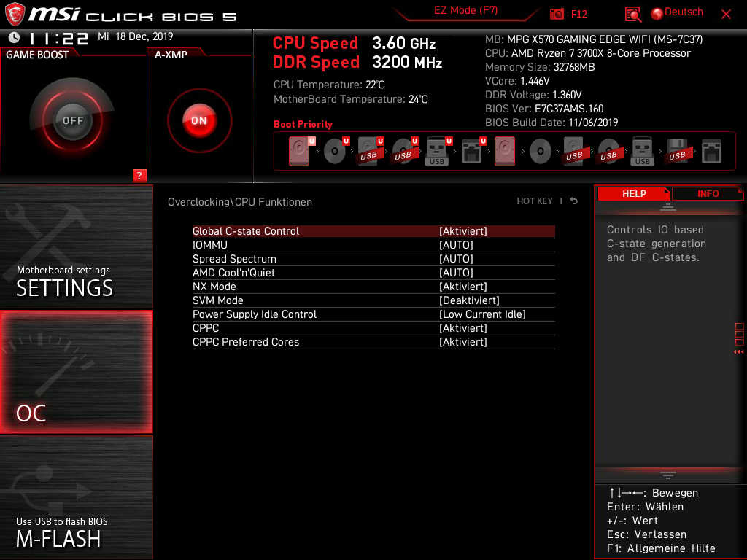Image resolution: width=747 pixels, height=560 pixels.
Task: Click the date Mi 18 Dec, 2019
Action: pyautogui.click(x=135, y=36)
